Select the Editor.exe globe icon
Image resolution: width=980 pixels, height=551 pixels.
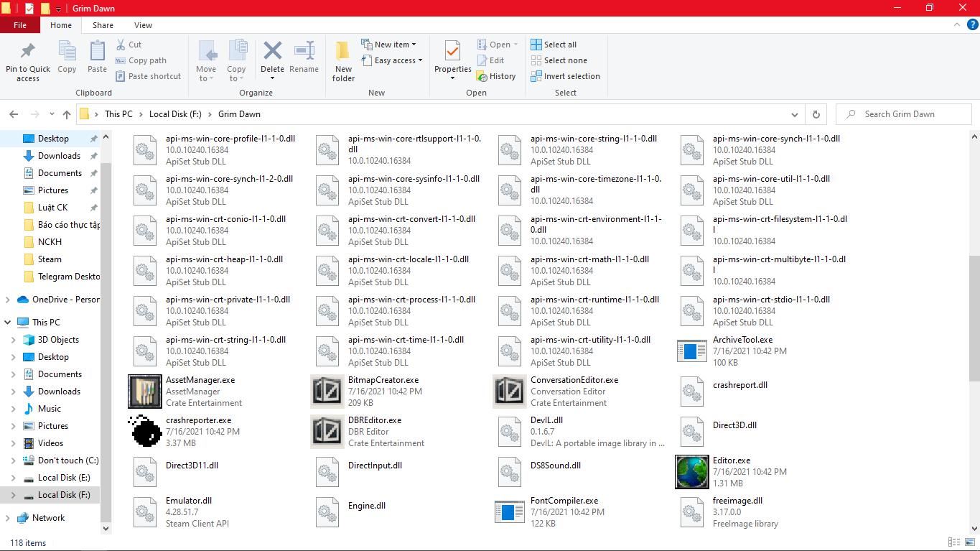point(691,472)
